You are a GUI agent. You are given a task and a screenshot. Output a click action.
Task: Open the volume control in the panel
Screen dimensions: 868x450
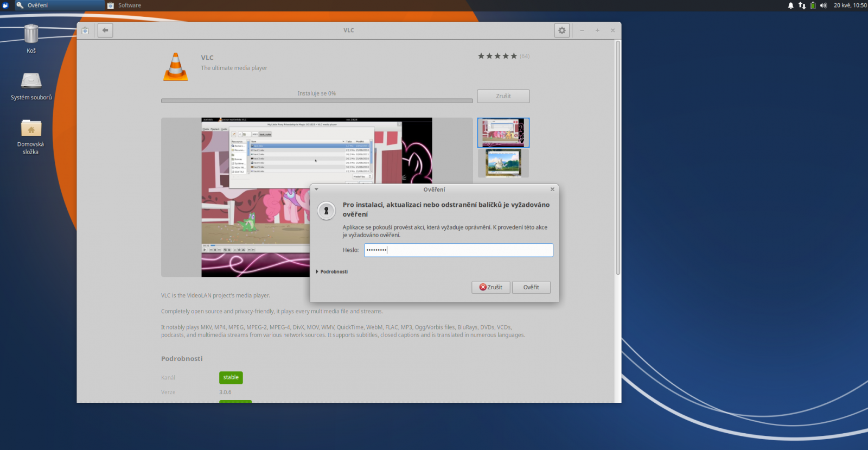pyautogui.click(x=824, y=5)
